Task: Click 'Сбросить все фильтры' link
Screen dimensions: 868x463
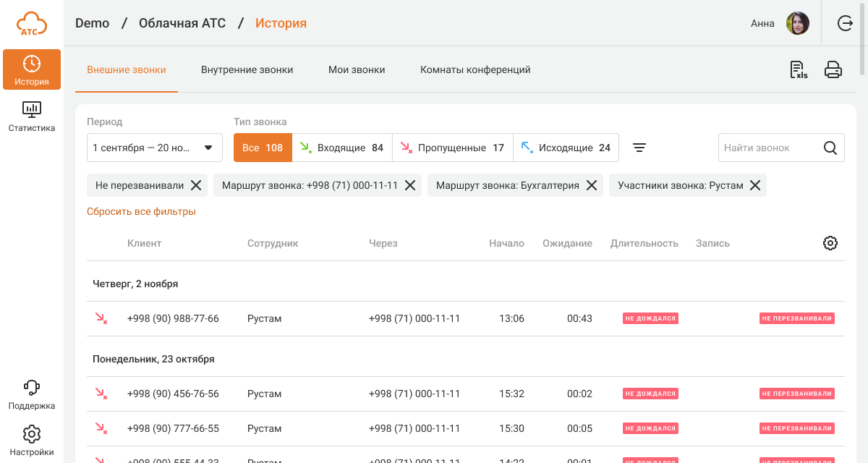Action: tap(141, 212)
